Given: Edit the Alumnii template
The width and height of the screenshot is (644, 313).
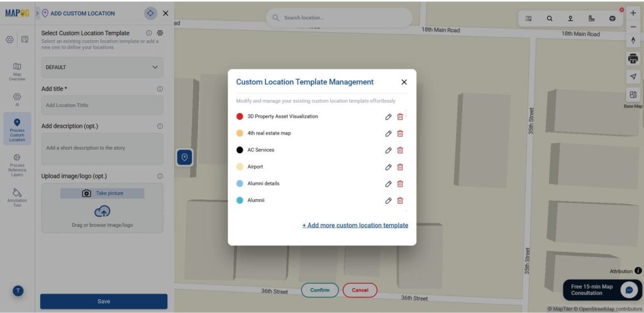Looking at the screenshot, I should [x=388, y=200].
